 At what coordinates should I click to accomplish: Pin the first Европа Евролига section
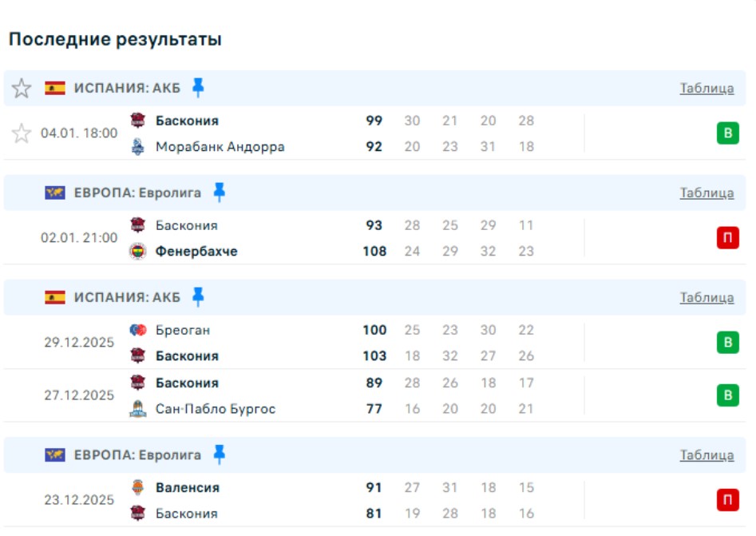[x=219, y=192]
